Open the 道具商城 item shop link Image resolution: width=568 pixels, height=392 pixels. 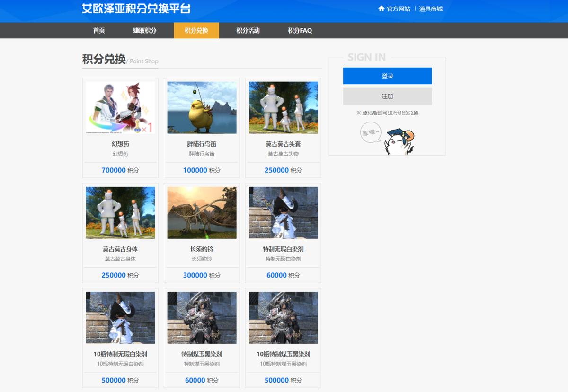coord(431,8)
